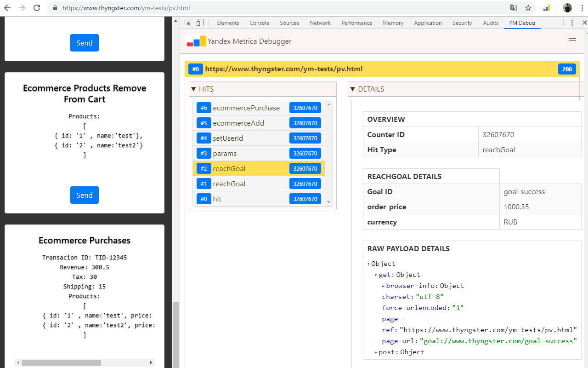The height and width of the screenshot is (368, 588).
Task: Select hit #5 ecommerceAdd
Action: point(259,123)
